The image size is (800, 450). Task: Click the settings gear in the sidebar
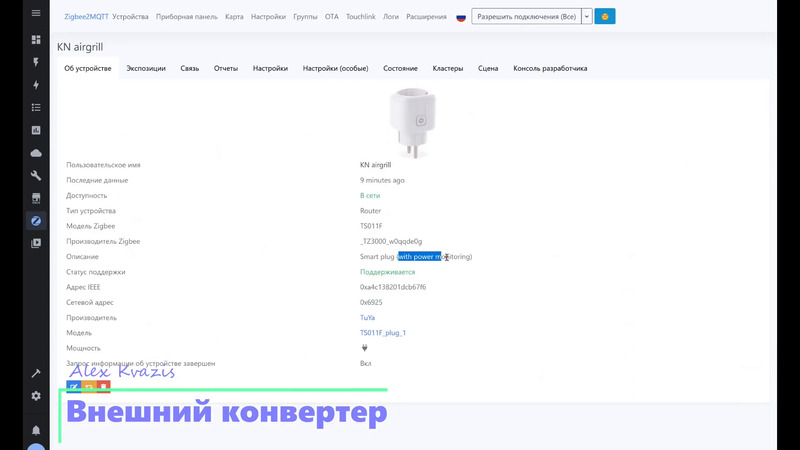pyautogui.click(x=36, y=396)
